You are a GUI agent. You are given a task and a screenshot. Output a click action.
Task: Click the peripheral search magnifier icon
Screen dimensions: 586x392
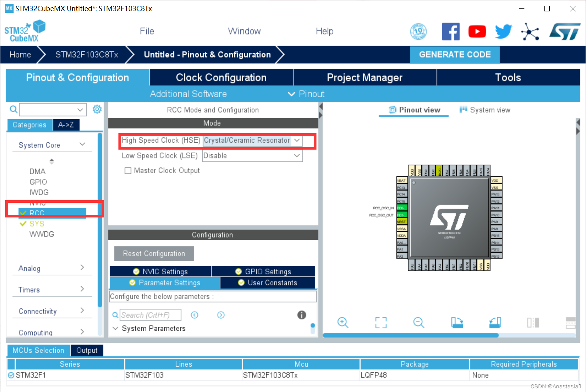pyautogui.click(x=13, y=109)
